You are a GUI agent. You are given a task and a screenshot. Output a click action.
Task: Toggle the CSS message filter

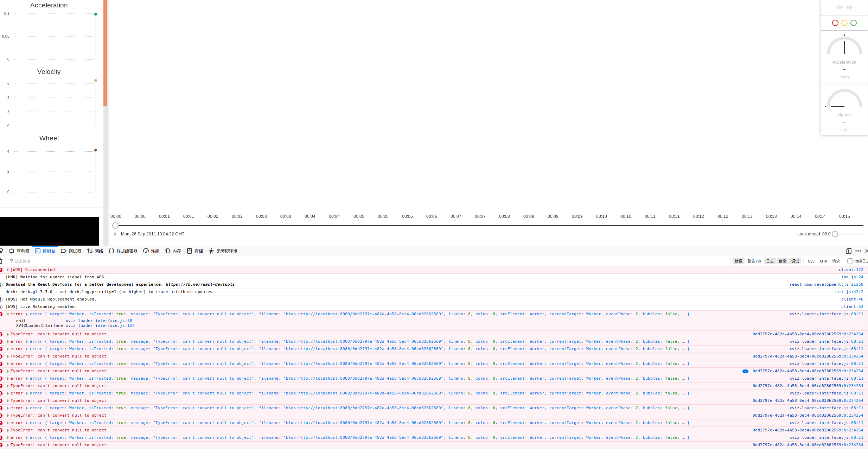point(811,261)
